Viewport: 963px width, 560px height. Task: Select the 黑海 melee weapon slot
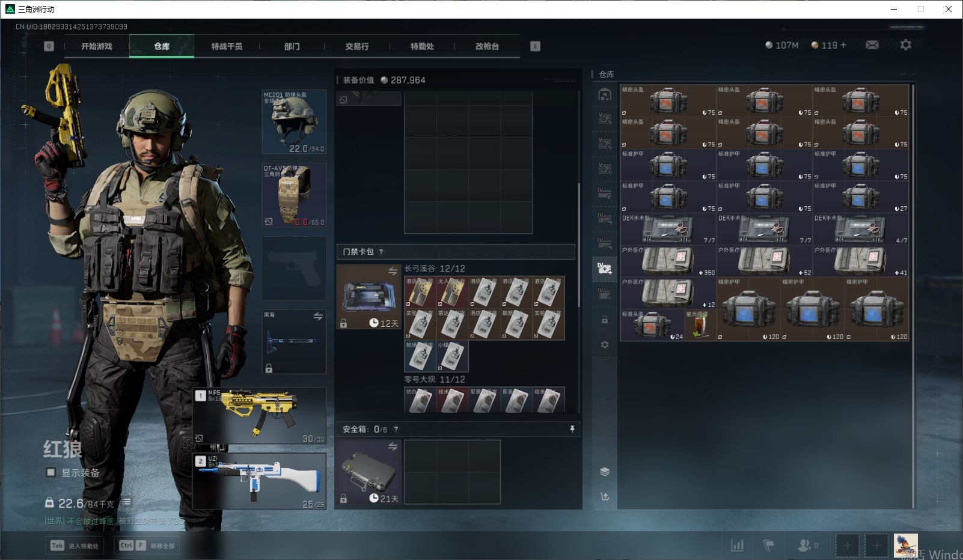(x=294, y=341)
